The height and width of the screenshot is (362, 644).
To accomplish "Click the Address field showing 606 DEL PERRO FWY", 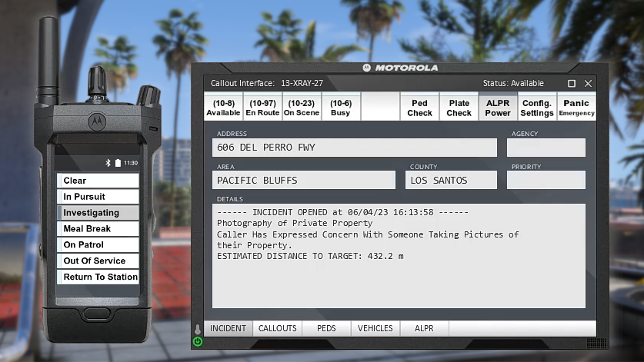I will [x=355, y=148].
